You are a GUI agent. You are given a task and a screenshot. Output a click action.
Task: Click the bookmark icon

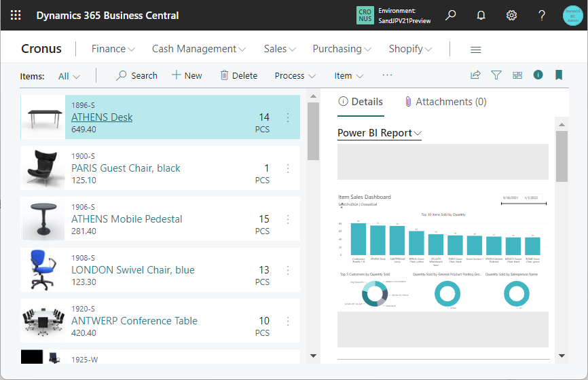[559, 75]
